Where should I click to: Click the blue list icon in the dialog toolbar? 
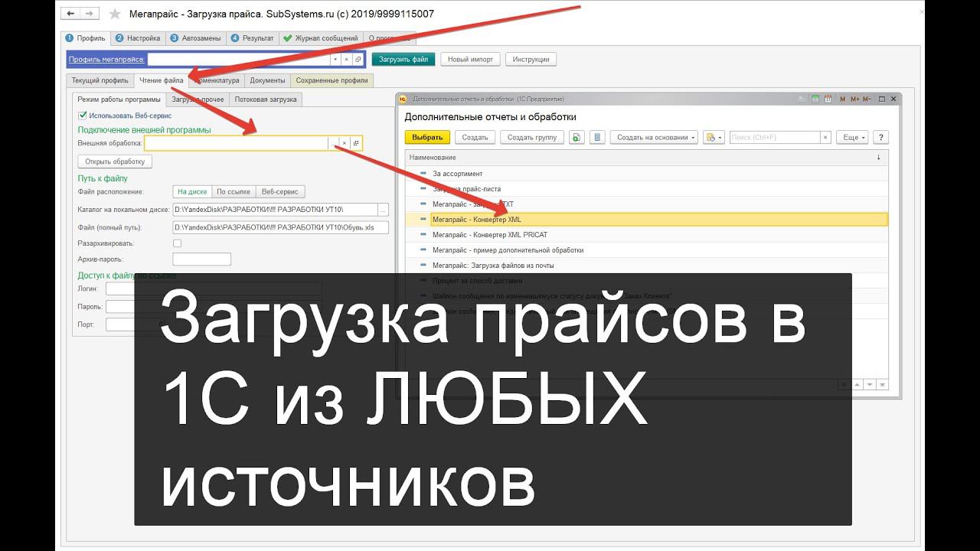tap(599, 137)
